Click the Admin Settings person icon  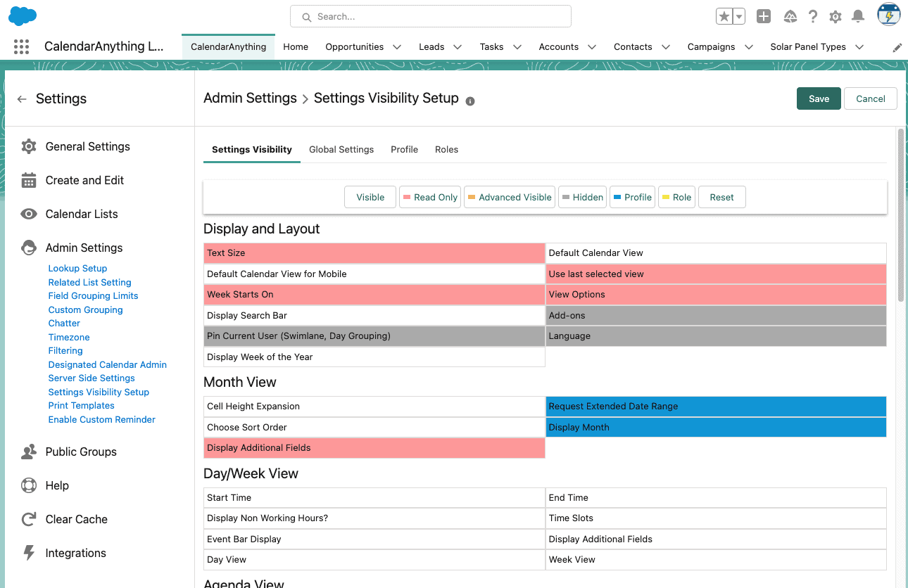pyautogui.click(x=29, y=248)
